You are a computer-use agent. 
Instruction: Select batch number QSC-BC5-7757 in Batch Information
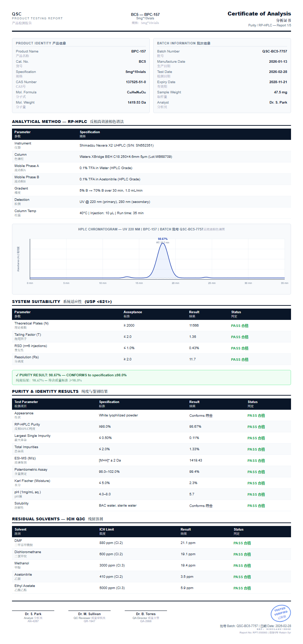[274, 51]
